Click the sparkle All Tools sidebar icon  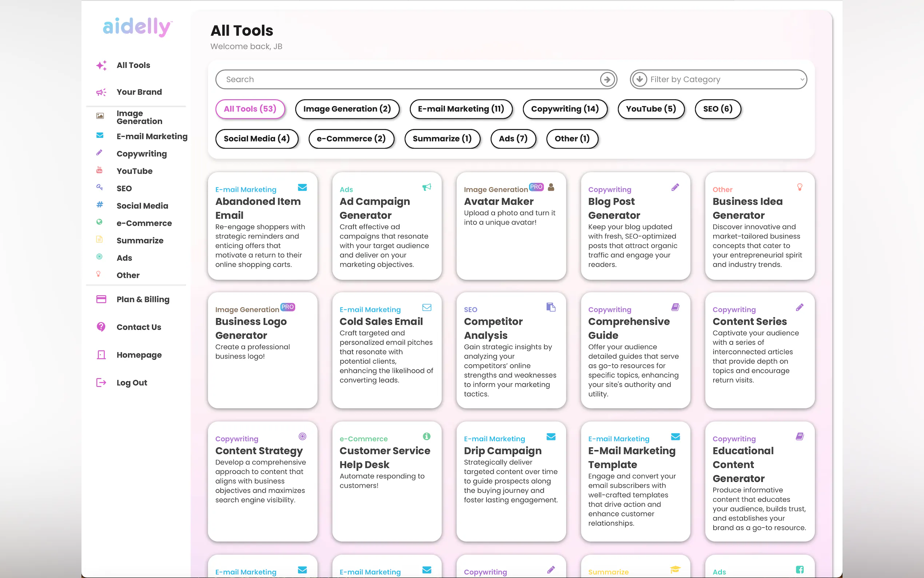coord(101,66)
